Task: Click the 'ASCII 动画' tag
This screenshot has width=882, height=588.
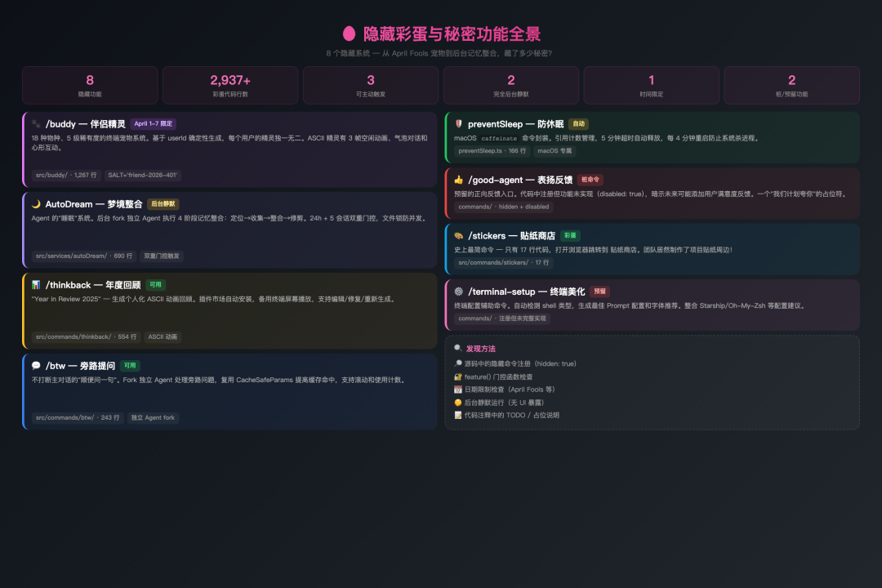Action: 163,336
